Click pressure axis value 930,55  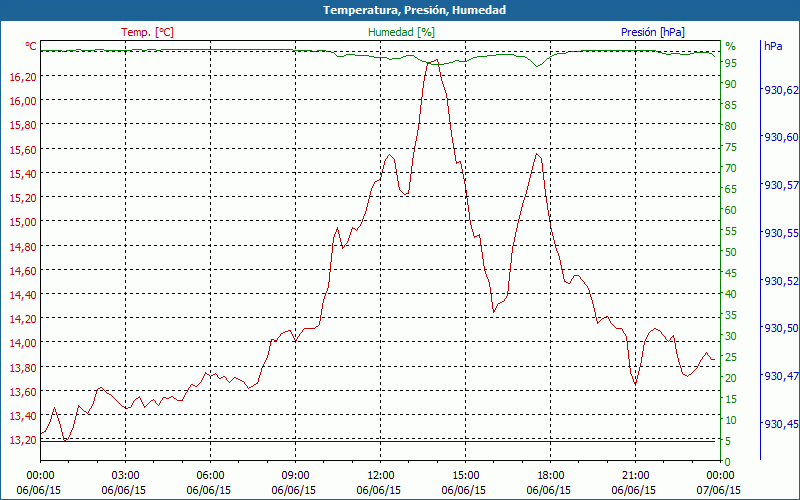(x=781, y=233)
